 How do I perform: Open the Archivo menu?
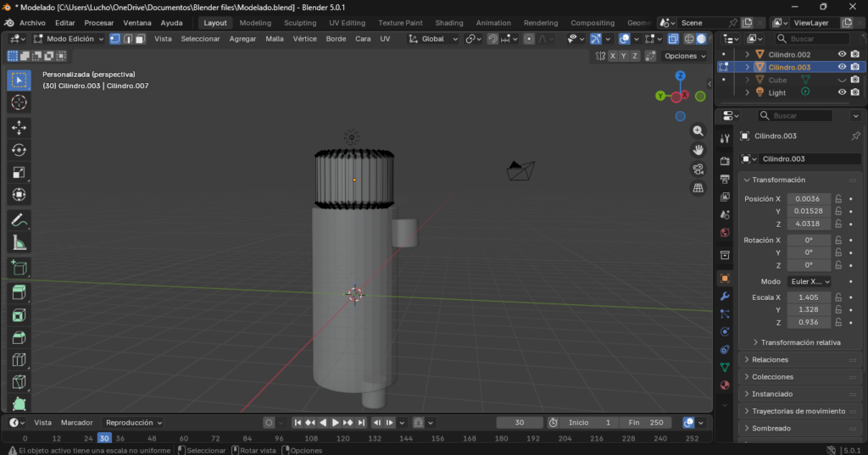coord(32,23)
